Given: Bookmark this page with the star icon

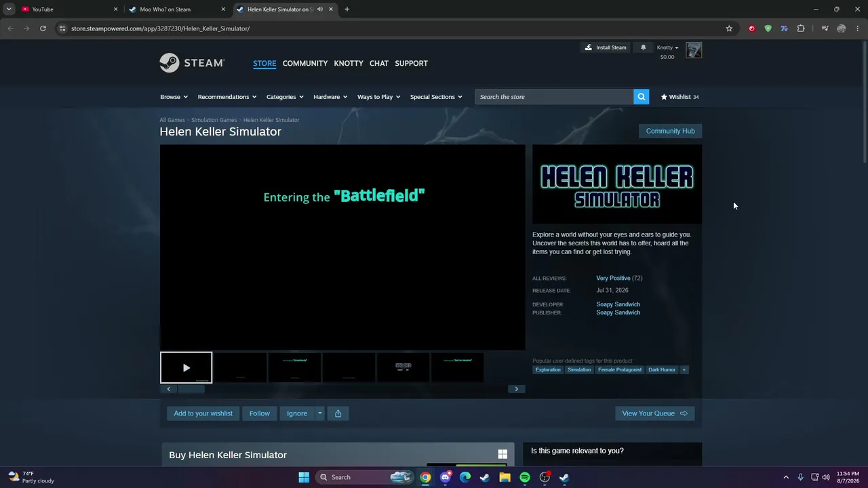Looking at the screenshot, I should coord(729,28).
